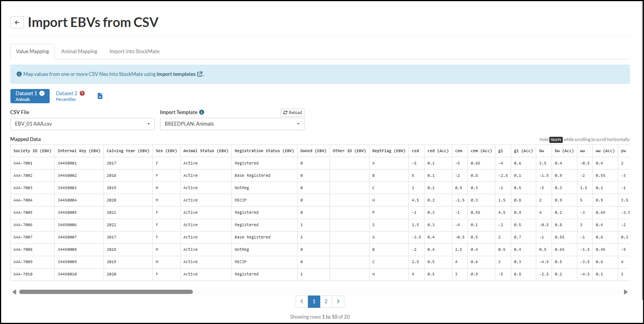Screen dimensions: 644x324
Task: Click the external link icon after import templates
Action: click(200, 74)
